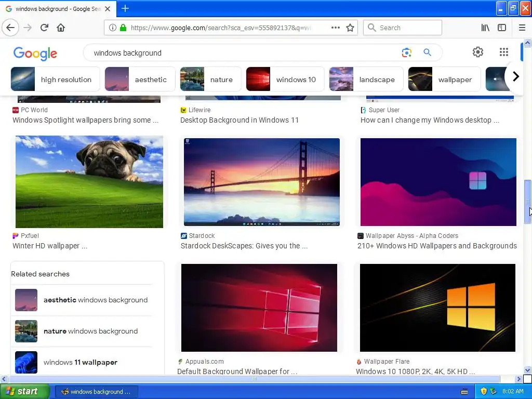This screenshot has width=532, height=399.
Task: Open Windows Spotlight wallpapers PC World link
Action: click(86, 120)
